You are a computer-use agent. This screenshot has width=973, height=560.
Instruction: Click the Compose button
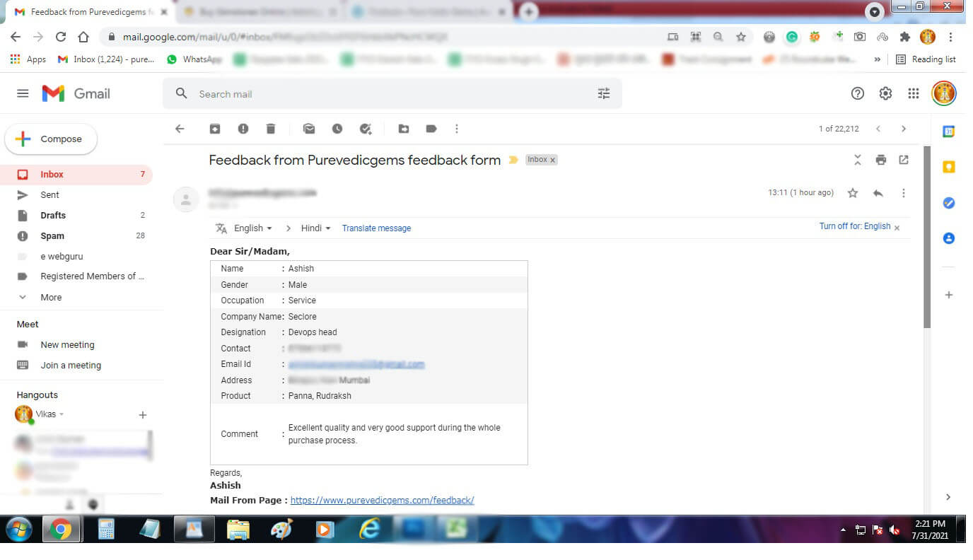click(51, 139)
